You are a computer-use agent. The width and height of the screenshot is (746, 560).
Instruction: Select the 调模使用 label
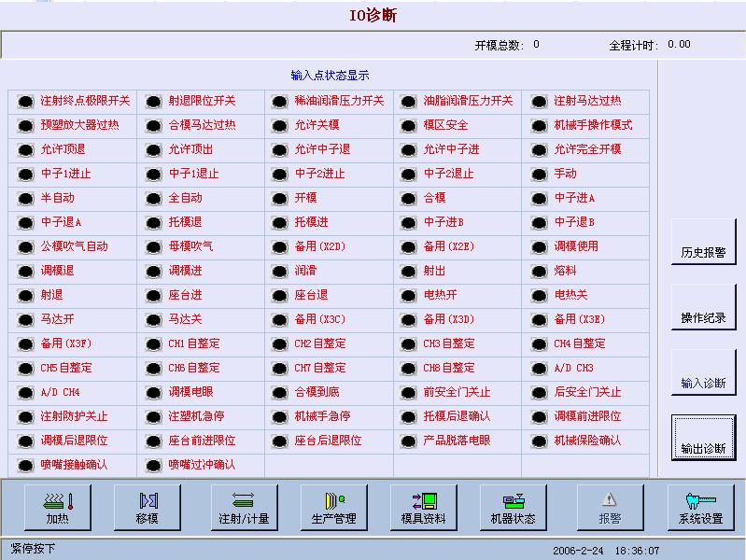pyautogui.click(x=577, y=246)
